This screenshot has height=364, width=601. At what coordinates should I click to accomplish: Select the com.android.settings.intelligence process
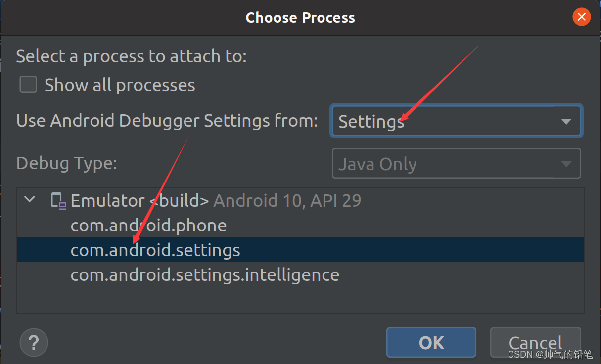click(205, 274)
